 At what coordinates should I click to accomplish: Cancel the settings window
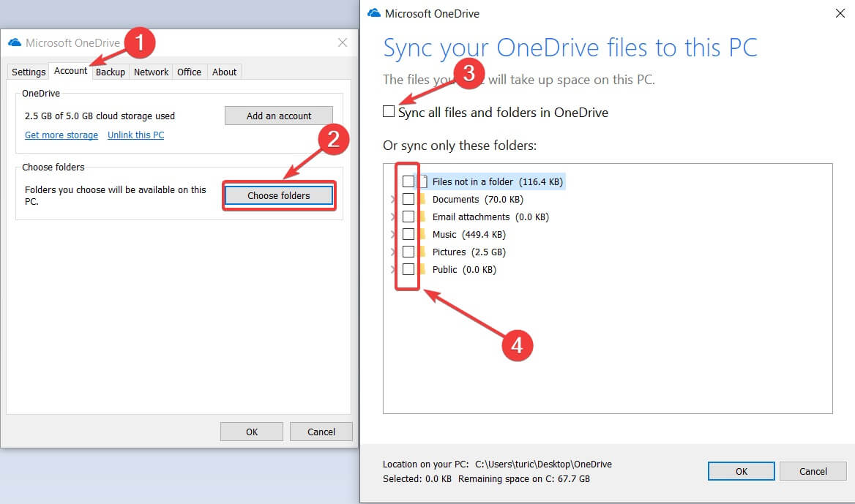tap(321, 432)
